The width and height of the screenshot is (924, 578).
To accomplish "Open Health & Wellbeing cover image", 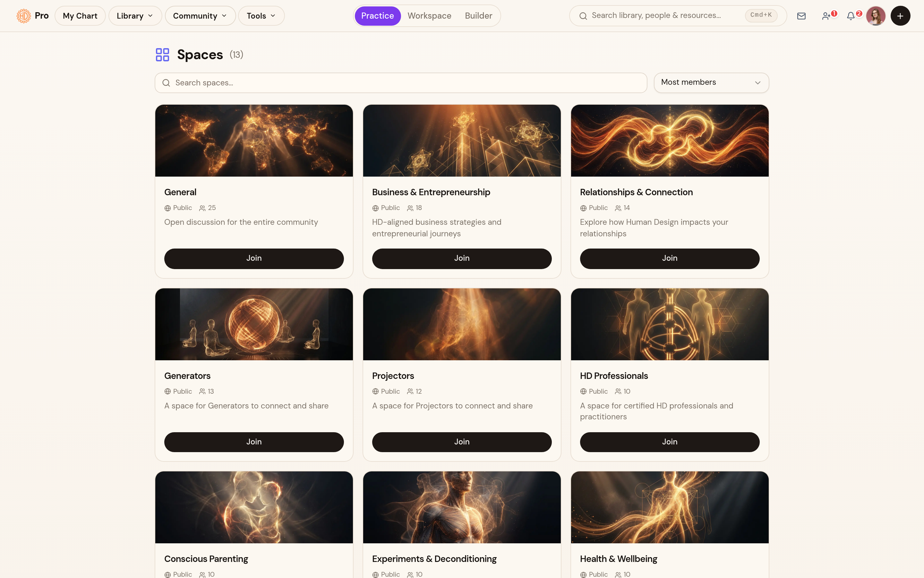I will tap(669, 507).
